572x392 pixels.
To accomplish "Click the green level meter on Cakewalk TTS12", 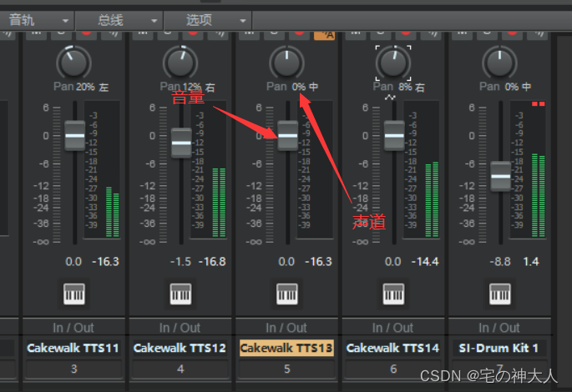I will 219,202.
